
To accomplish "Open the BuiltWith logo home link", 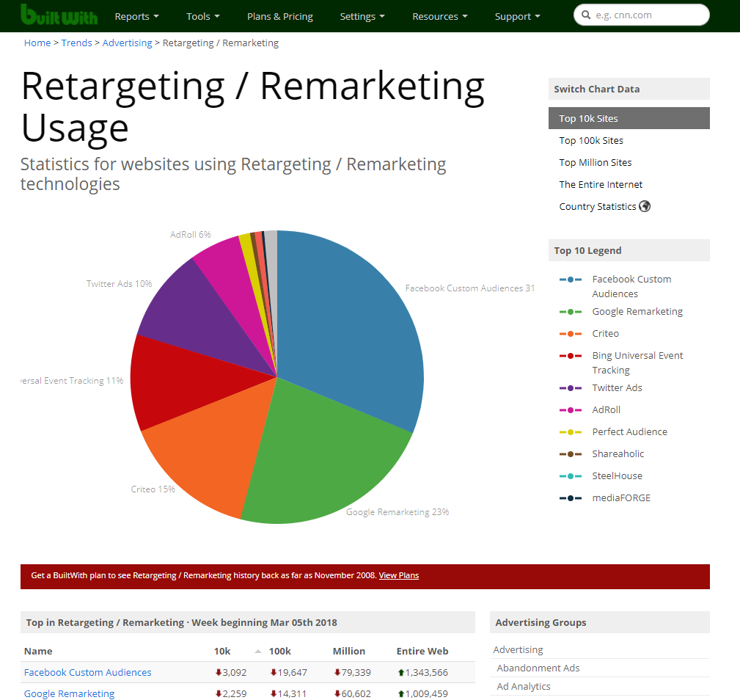I will click(59, 15).
